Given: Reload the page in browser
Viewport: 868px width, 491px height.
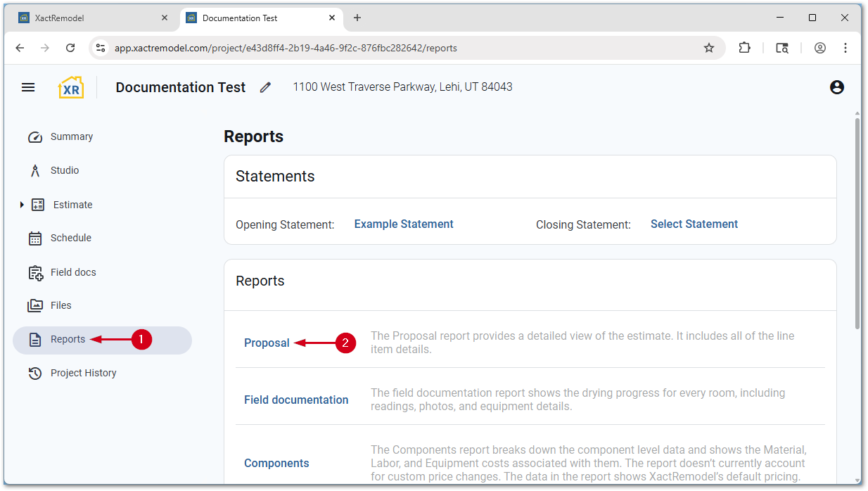Looking at the screenshot, I should (70, 48).
